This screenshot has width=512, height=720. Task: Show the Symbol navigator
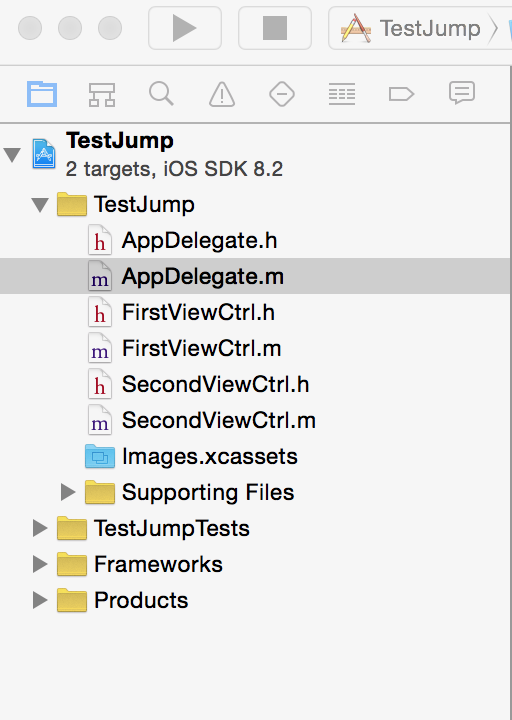[x=101, y=94]
